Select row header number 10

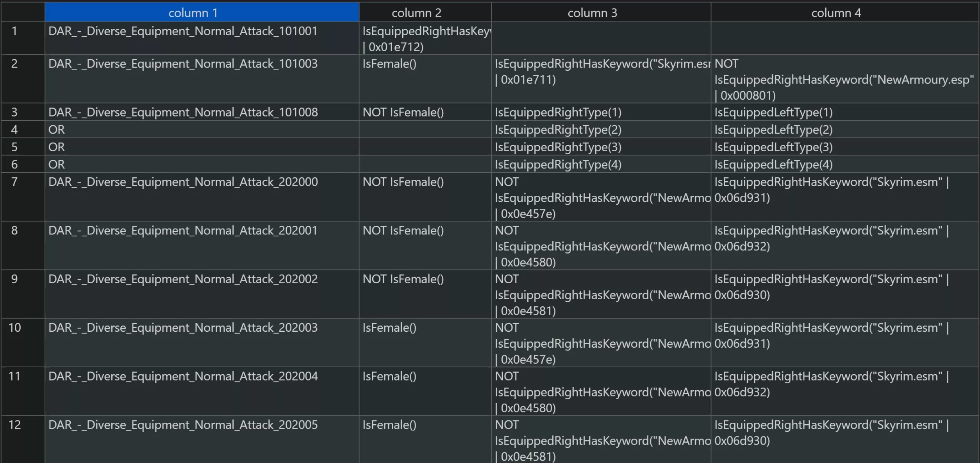(x=23, y=343)
